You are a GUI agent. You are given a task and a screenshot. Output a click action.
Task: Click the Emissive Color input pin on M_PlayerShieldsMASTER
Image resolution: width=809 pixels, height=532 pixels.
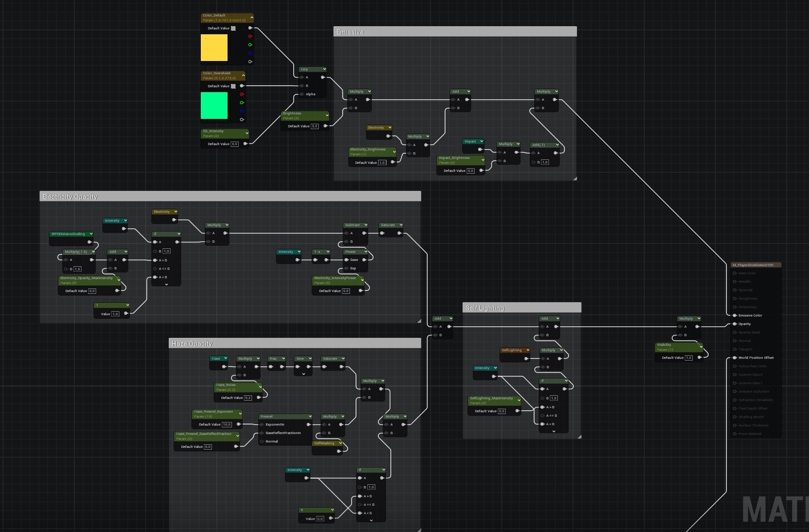[x=735, y=315]
